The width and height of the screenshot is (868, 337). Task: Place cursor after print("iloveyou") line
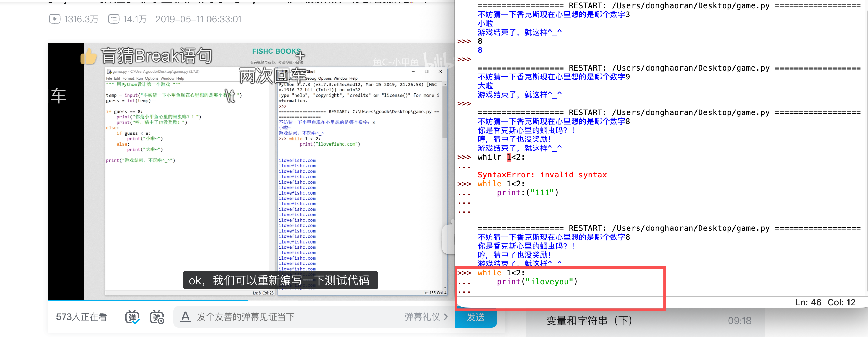579,282
